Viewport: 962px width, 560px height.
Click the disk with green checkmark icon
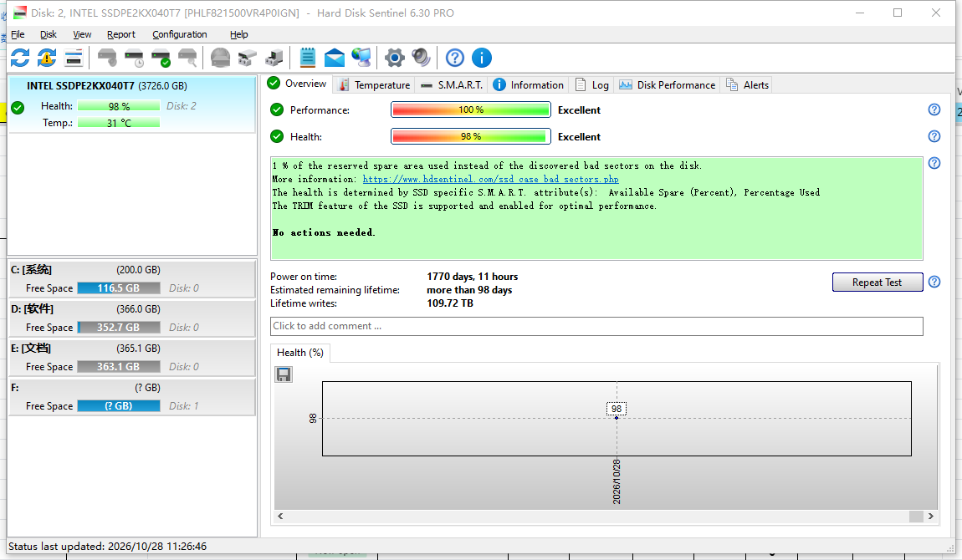click(161, 58)
